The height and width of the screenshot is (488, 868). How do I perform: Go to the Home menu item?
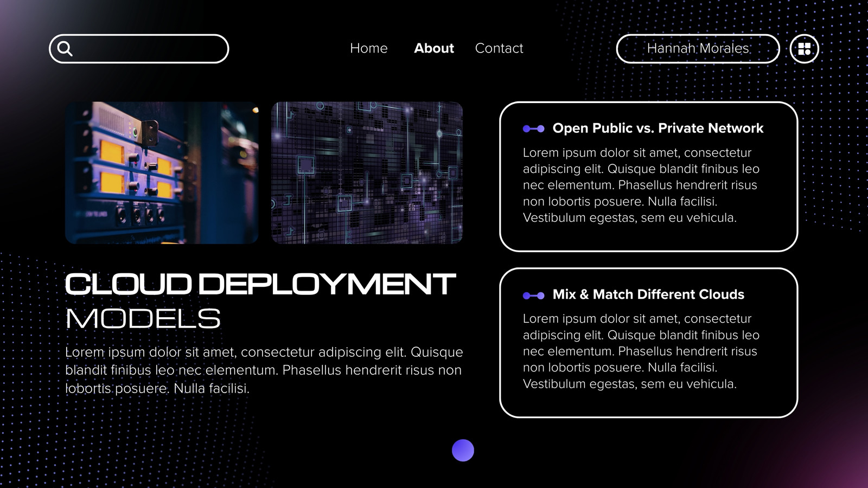(x=369, y=48)
